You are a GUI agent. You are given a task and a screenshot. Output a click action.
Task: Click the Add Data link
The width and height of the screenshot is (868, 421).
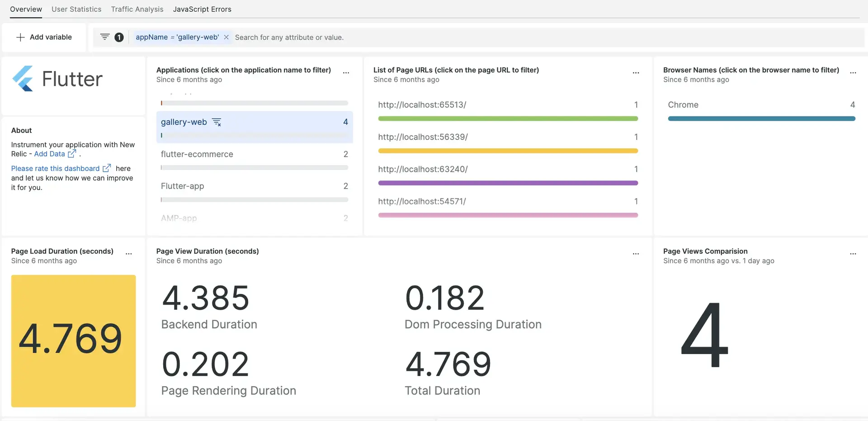point(49,154)
